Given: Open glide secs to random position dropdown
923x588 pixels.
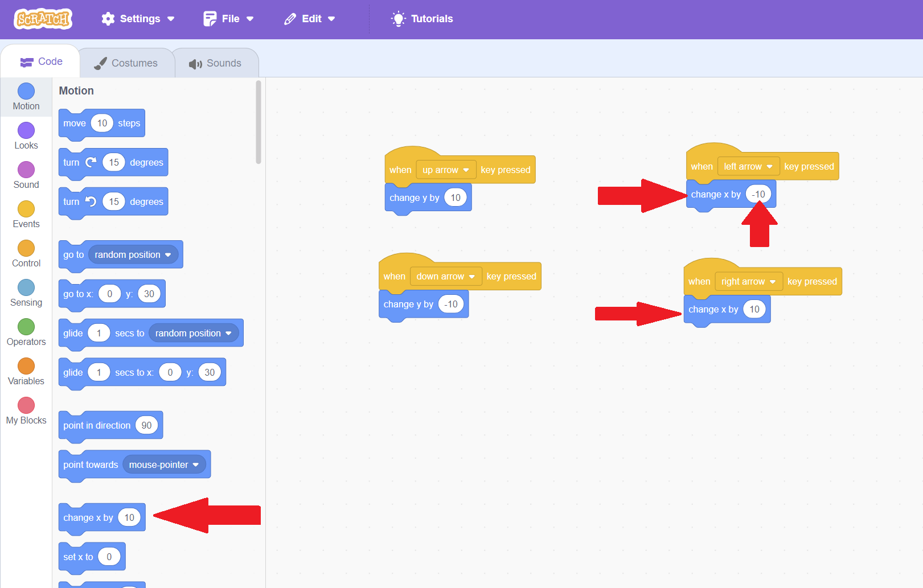Looking at the screenshot, I should 194,333.
